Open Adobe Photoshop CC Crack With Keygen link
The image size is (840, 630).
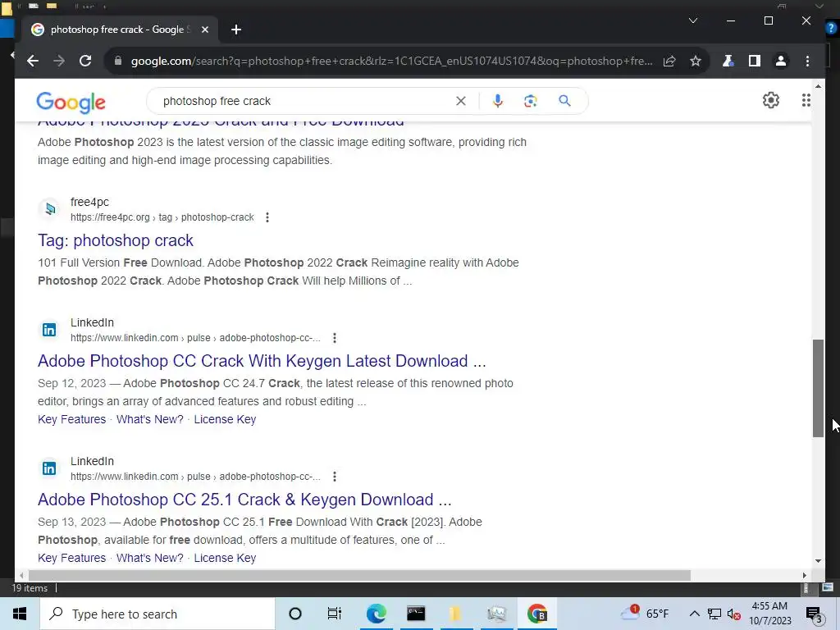click(x=262, y=361)
